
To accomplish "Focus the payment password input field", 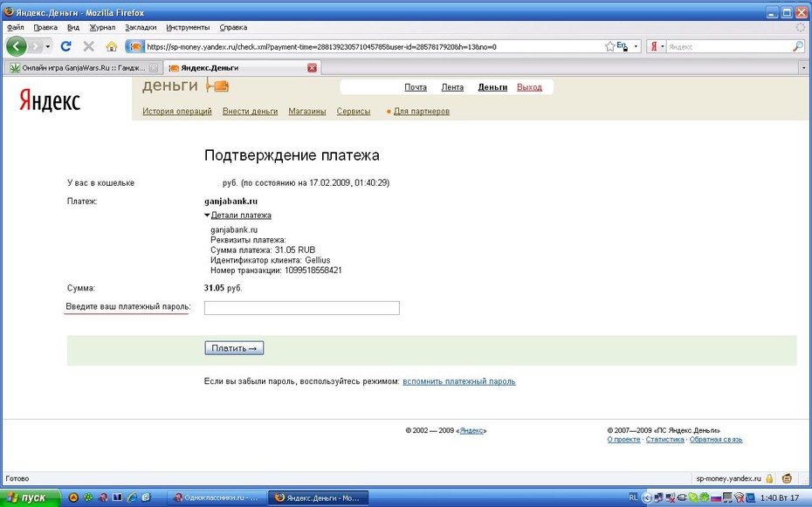I will coord(302,308).
